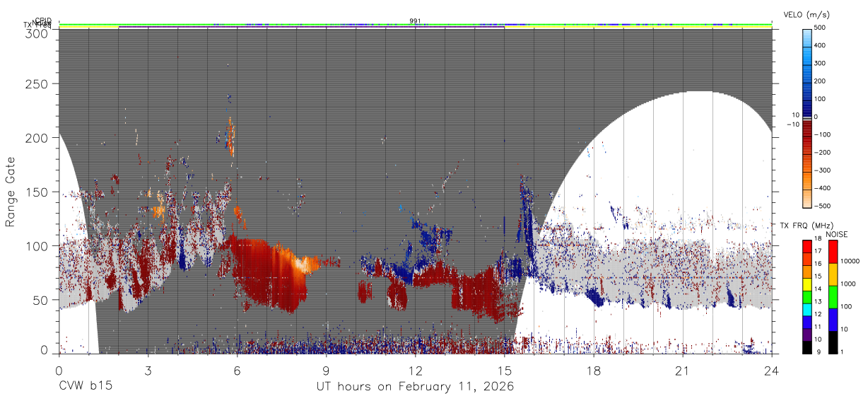This screenshot has height=401, width=868.
Task: Click the '24' tick on UT hours axis
Action: click(771, 370)
